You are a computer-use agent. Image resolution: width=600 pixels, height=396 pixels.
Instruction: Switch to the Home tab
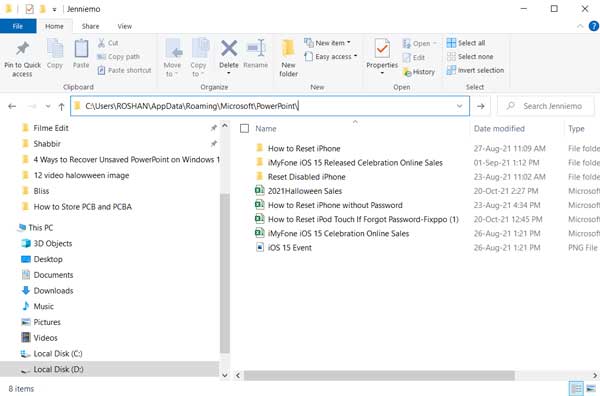pyautogui.click(x=54, y=26)
